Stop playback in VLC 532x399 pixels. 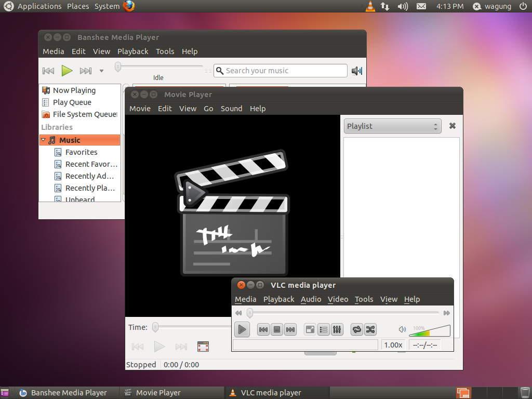[x=277, y=329]
